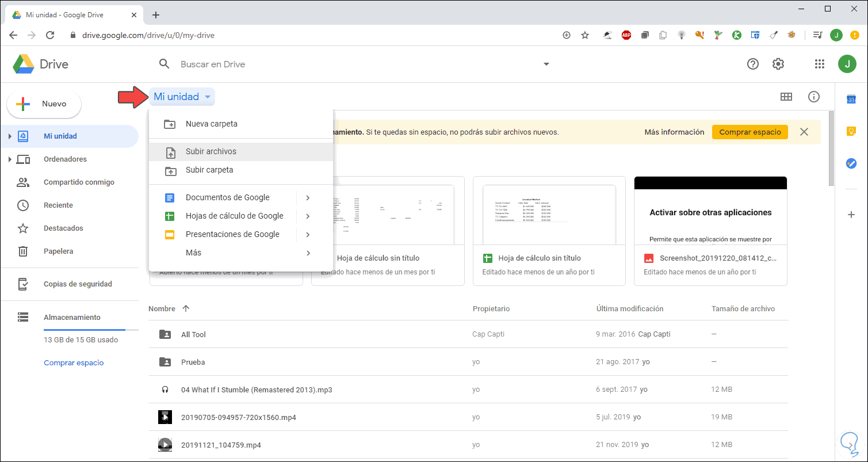Create a new Documentos de Google file

223,197
